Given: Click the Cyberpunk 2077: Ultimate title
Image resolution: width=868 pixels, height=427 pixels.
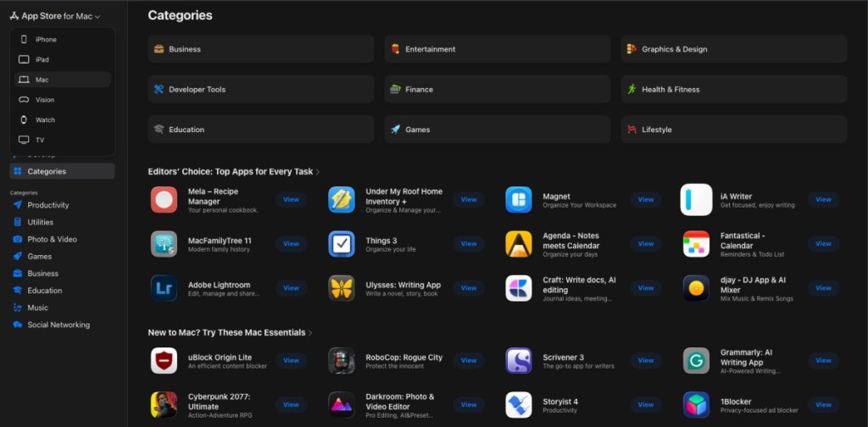Looking at the screenshot, I should (x=220, y=402).
